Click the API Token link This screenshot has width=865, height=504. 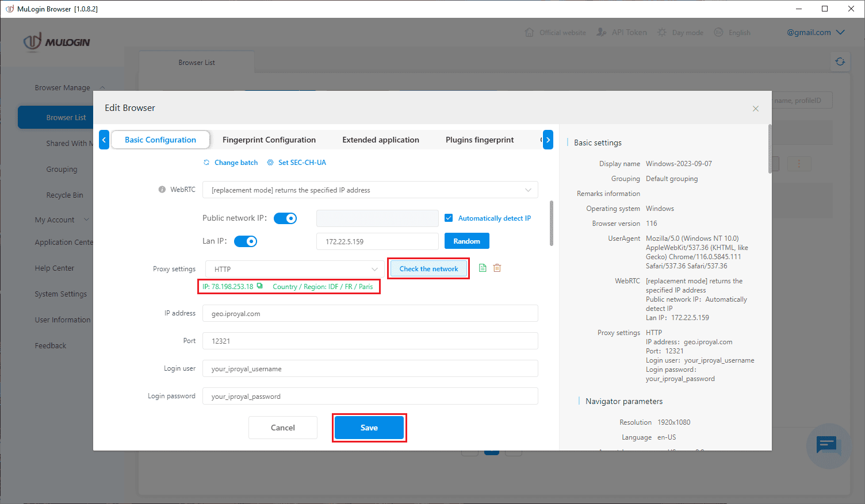(x=629, y=33)
